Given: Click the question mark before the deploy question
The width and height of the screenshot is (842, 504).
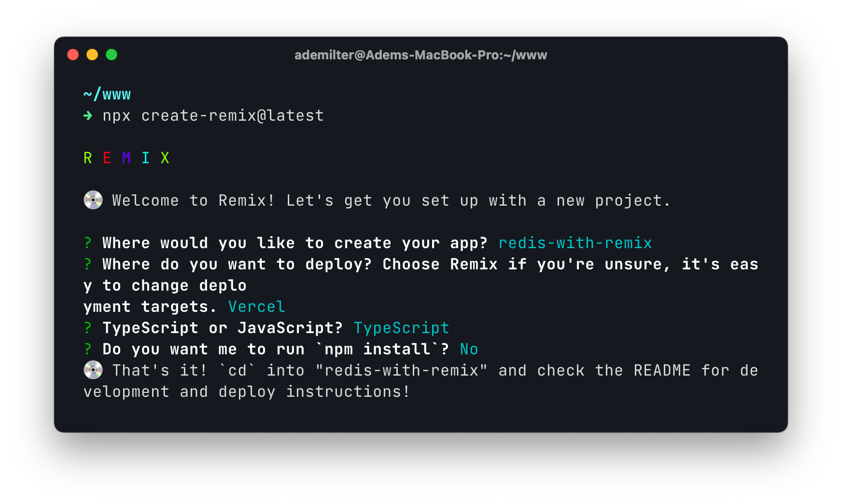Looking at the screenshot, I should point(87,264).
